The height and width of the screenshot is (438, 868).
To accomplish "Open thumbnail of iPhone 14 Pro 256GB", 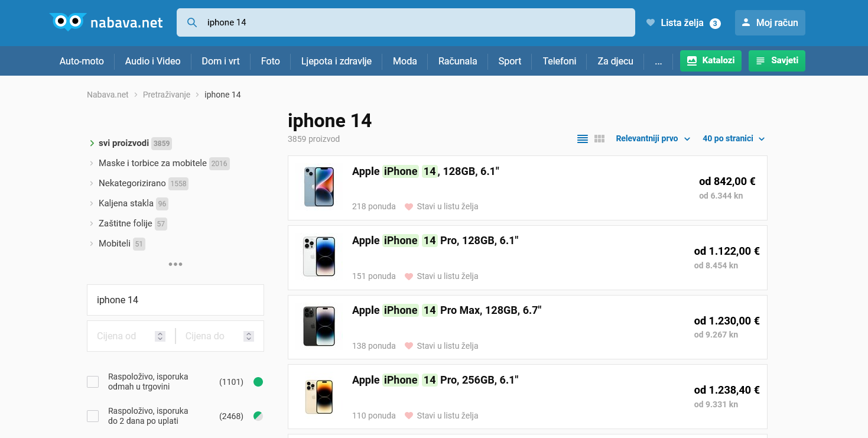I will click(x=319, y=396).
